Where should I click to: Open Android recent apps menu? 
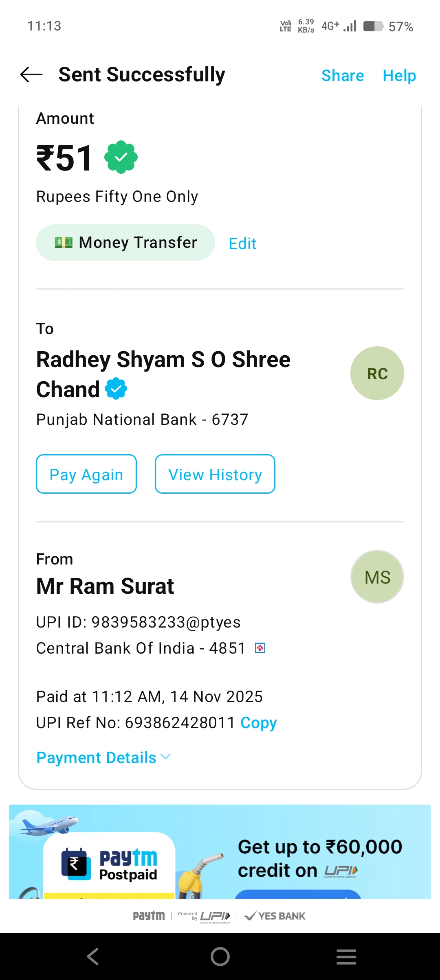click(346, 956)
